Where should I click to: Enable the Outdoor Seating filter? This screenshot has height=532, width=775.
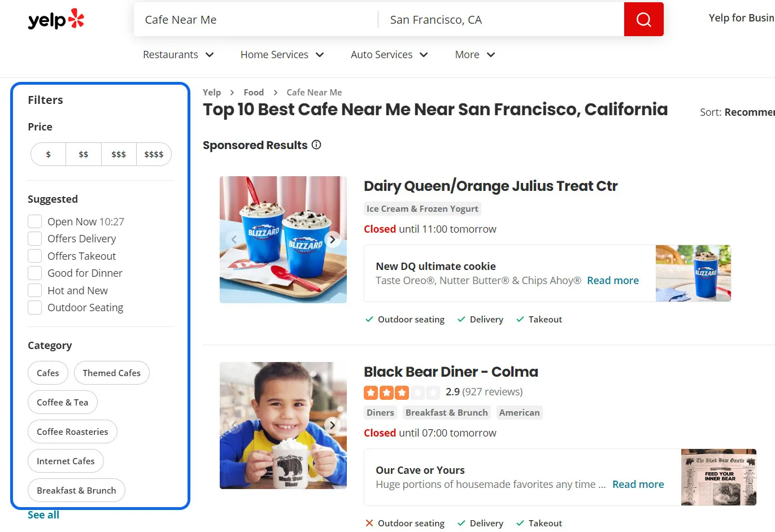click(34, 307)
